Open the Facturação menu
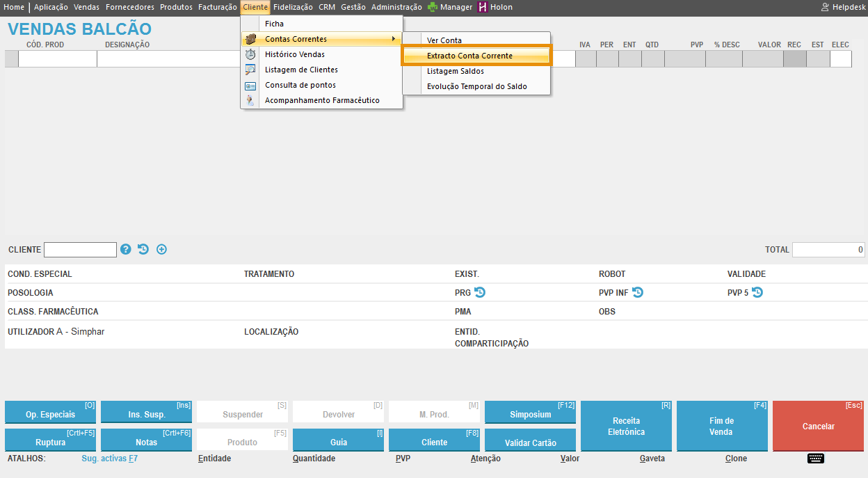868x478 pixels. coord(217,7)
